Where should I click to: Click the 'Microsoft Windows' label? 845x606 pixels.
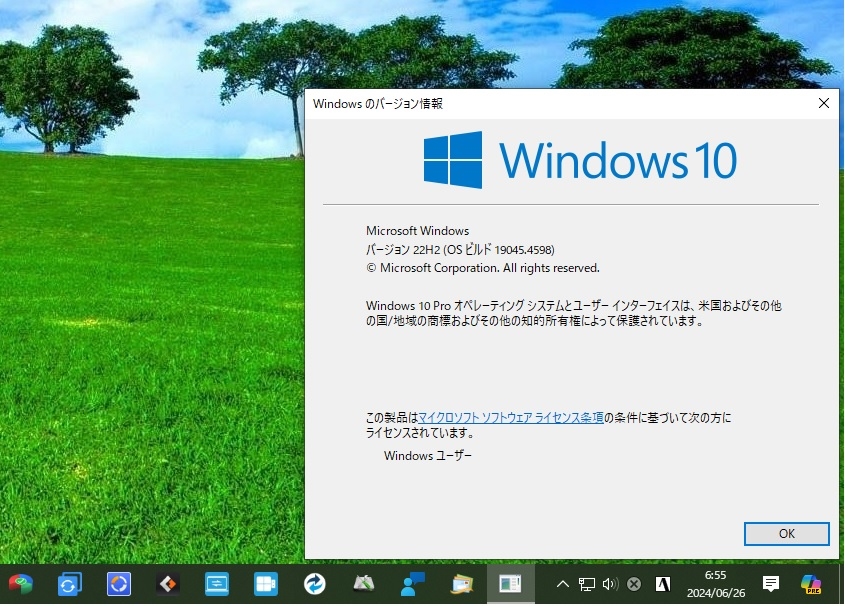tap(418, 231)
